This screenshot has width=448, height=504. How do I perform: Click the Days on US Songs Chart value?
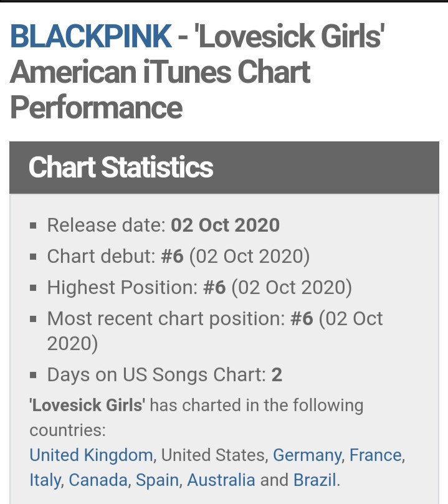277,374
